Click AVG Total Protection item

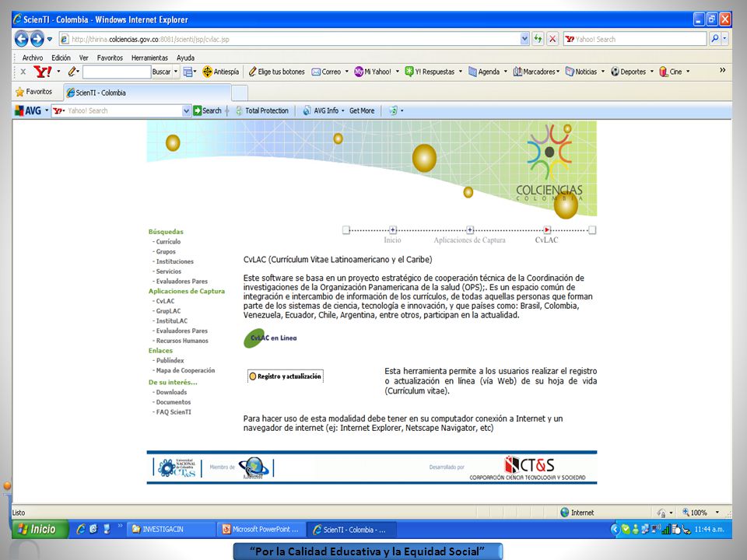262,110
